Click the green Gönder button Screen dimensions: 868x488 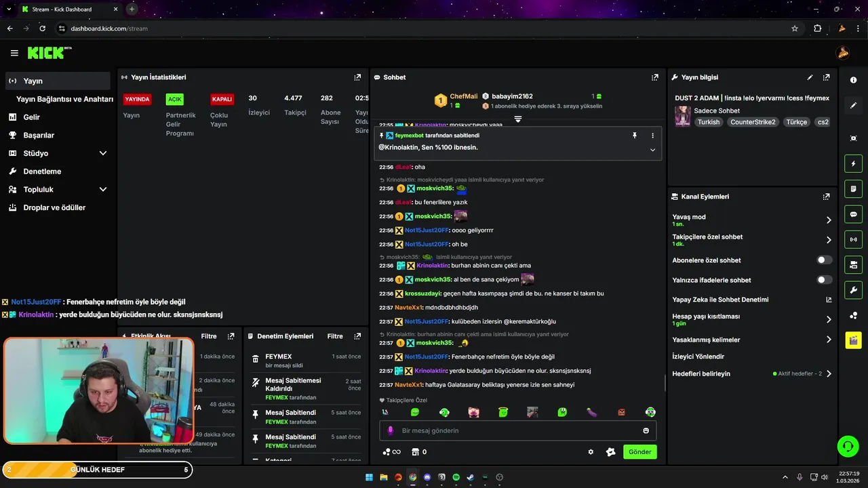[x=639, y=452]
